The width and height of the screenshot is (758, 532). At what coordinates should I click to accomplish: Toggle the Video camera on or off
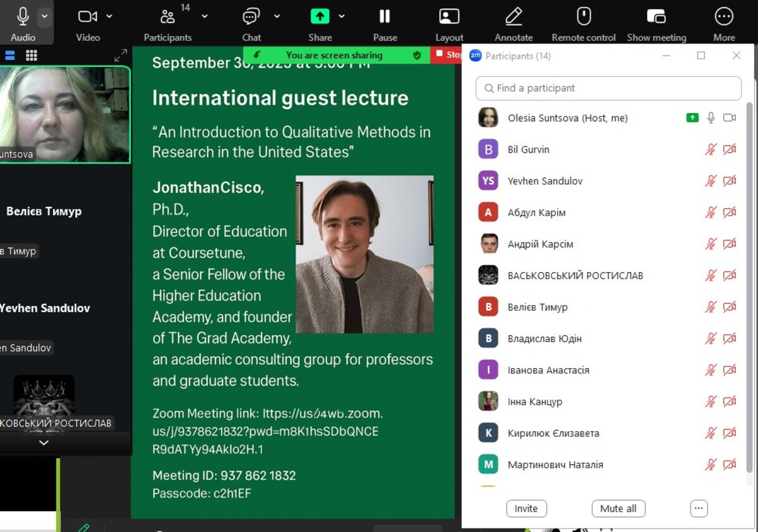pos(87,16)
